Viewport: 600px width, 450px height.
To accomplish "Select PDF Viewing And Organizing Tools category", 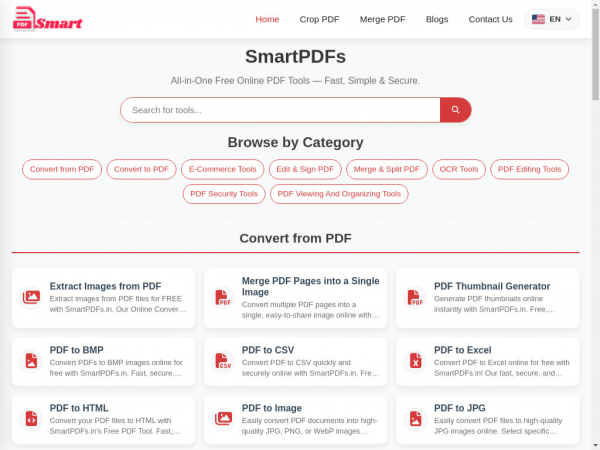I will [x=339, y=194].
